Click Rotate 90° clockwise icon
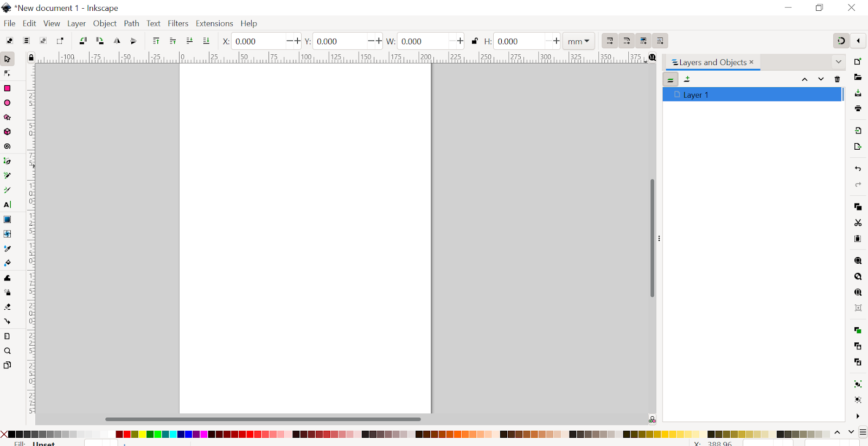 (100, 41)
